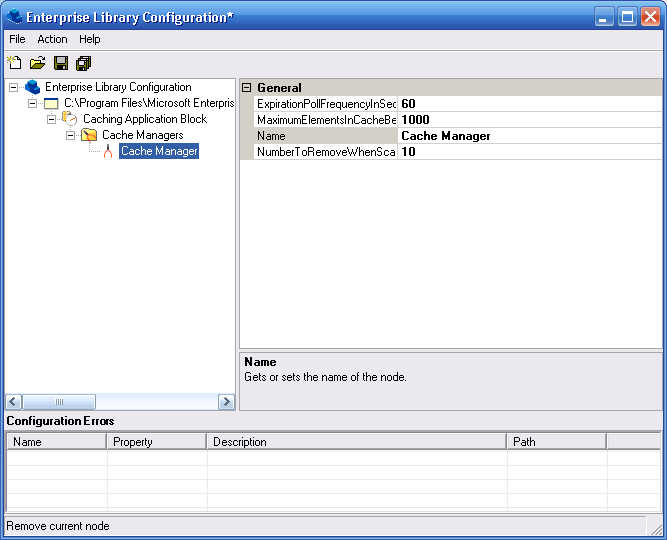
Task: Collapse the General property category
Action: pyautogui.click(x=247, y=88)
